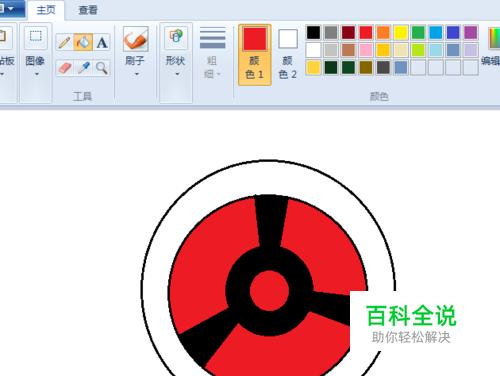This screenshot has height=376, width=500.
Task: Toggle Color 1 as active color
Action: pyautogui.click(x=255, y=55)
